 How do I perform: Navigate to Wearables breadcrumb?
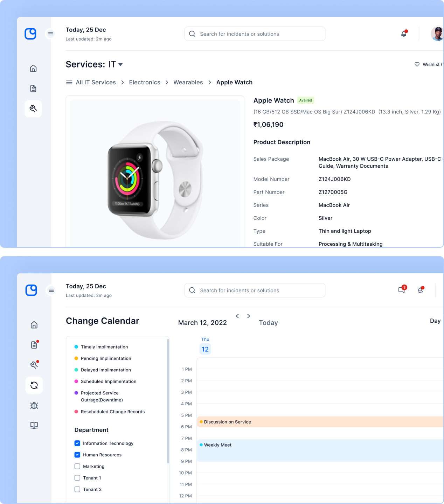(x=188, y=83)
